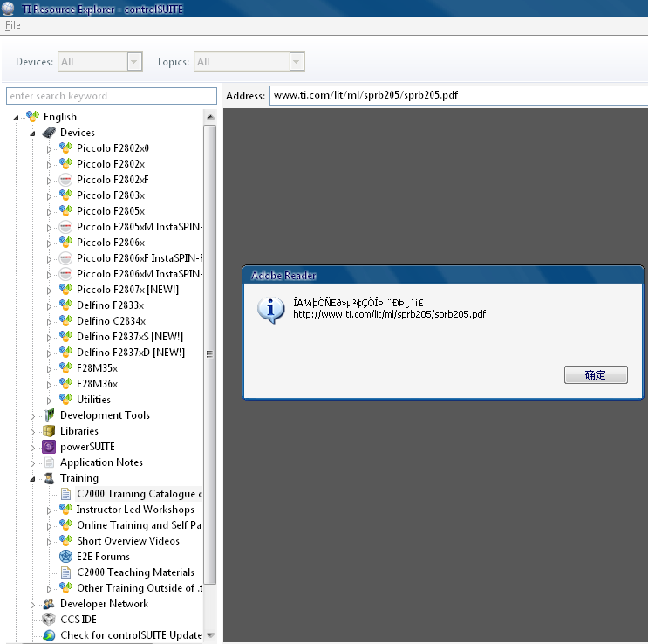Click the Developer Network people icon
648x644 pixels.
(49, 604)
